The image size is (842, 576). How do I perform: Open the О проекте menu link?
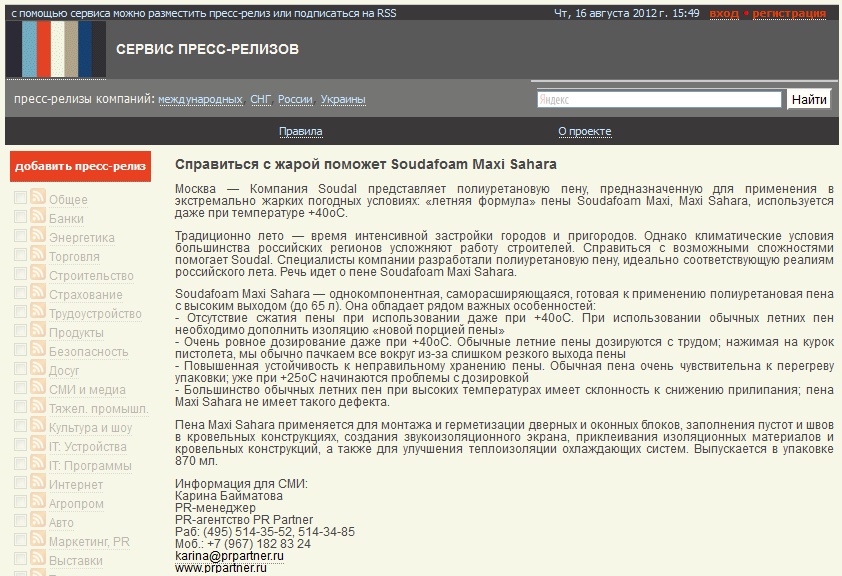pos(585,132)
